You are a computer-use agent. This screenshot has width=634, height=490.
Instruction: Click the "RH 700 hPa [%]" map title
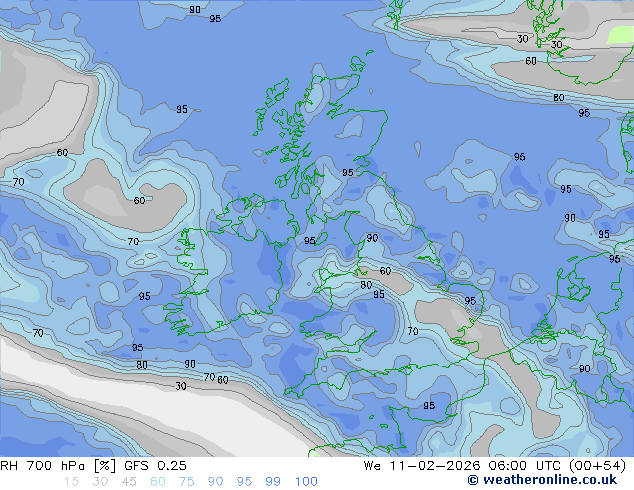[x=58, y=466]
